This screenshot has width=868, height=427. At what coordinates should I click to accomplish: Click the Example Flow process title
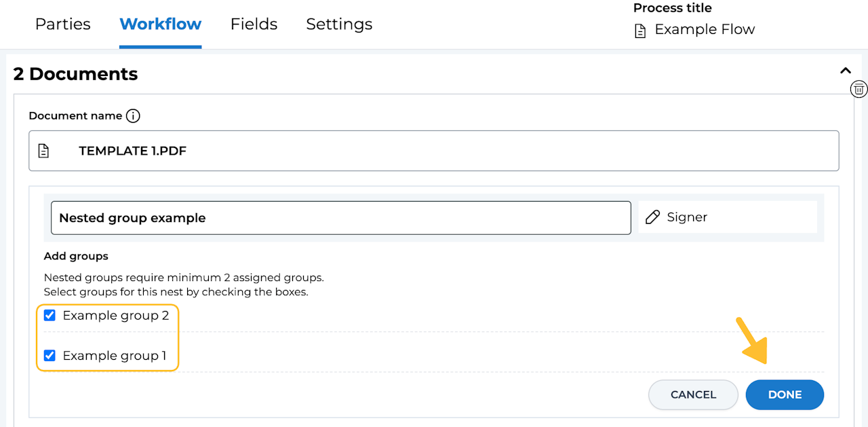click(x=704, y=30)
